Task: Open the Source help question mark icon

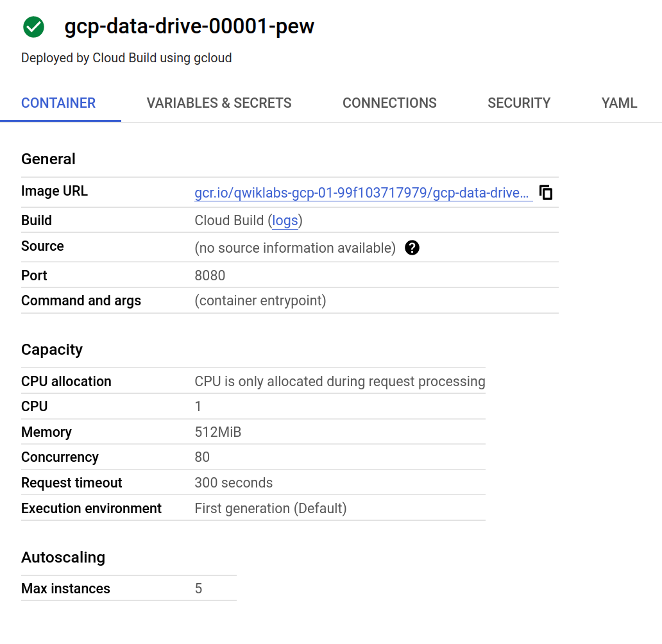Action: [412, 248]
